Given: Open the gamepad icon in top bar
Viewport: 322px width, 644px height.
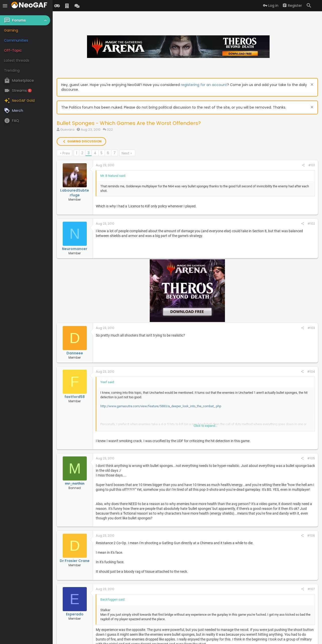Looking at the screenshot, I should 57,6.
